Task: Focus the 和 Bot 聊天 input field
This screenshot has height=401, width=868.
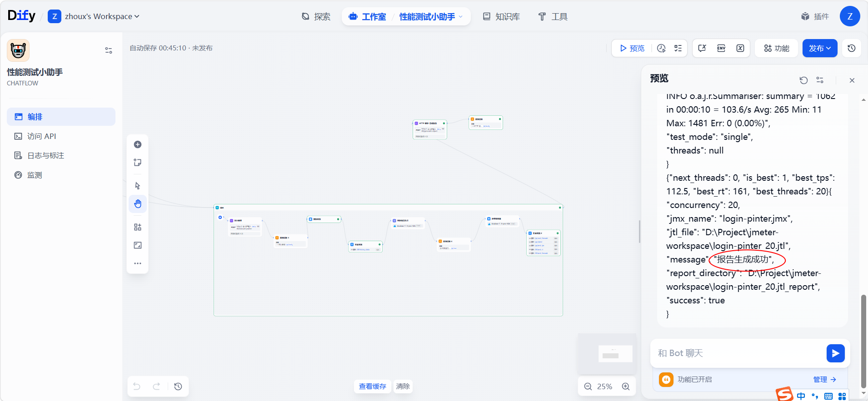Action: point(738,353)
